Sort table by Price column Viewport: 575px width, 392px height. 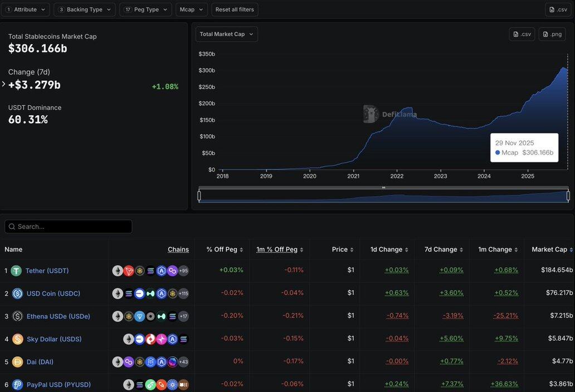(343, 249)
